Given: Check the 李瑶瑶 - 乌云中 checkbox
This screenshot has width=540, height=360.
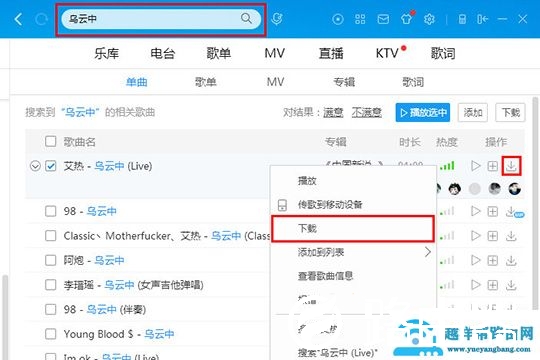Looking at the screenshot, I should 51,285.
